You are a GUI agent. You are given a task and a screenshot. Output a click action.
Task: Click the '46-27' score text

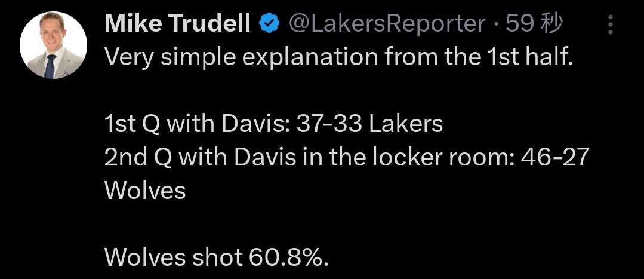(555, 157)
